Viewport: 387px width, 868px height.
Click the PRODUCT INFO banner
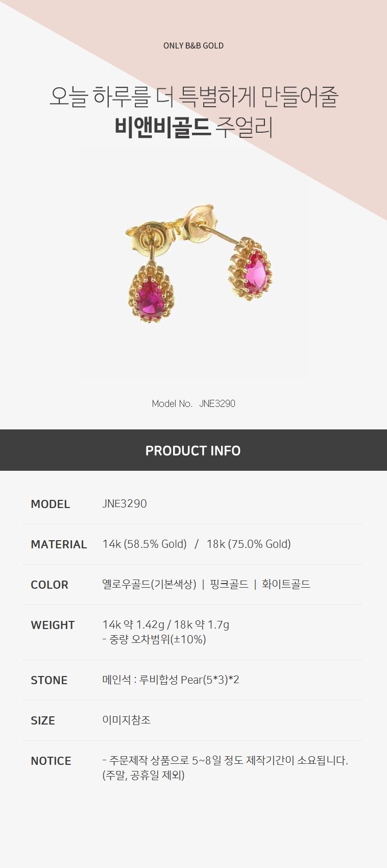click(194, 450)
